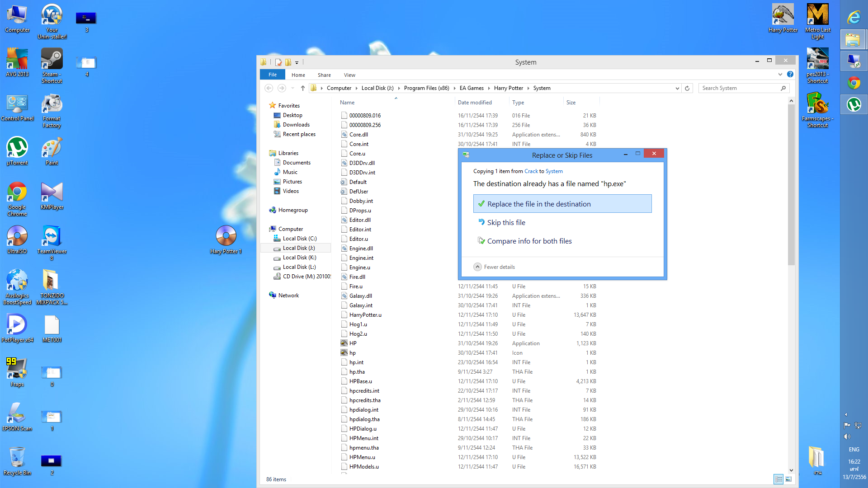Click the Back navigation arrow
This screenshot has width=868, height=488.
[269, 88]
